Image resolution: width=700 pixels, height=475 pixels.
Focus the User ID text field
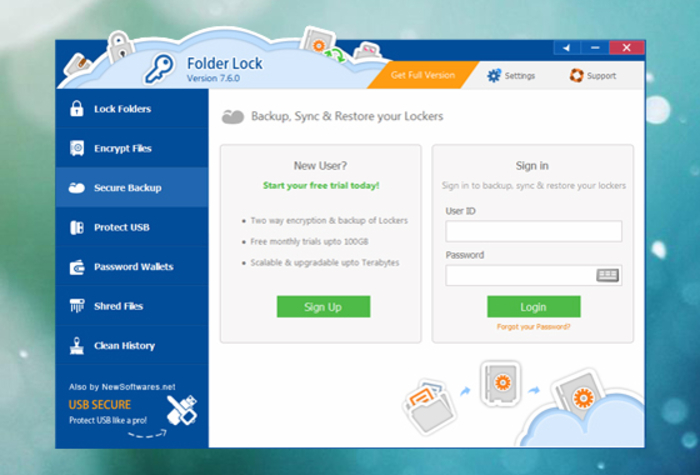pos(533,231)
